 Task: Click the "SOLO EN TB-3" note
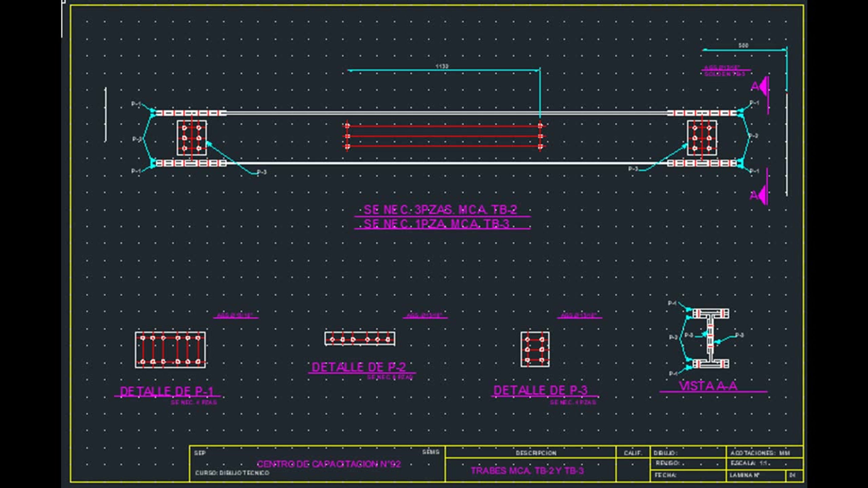pyautogui.click(x=725, y=74)
